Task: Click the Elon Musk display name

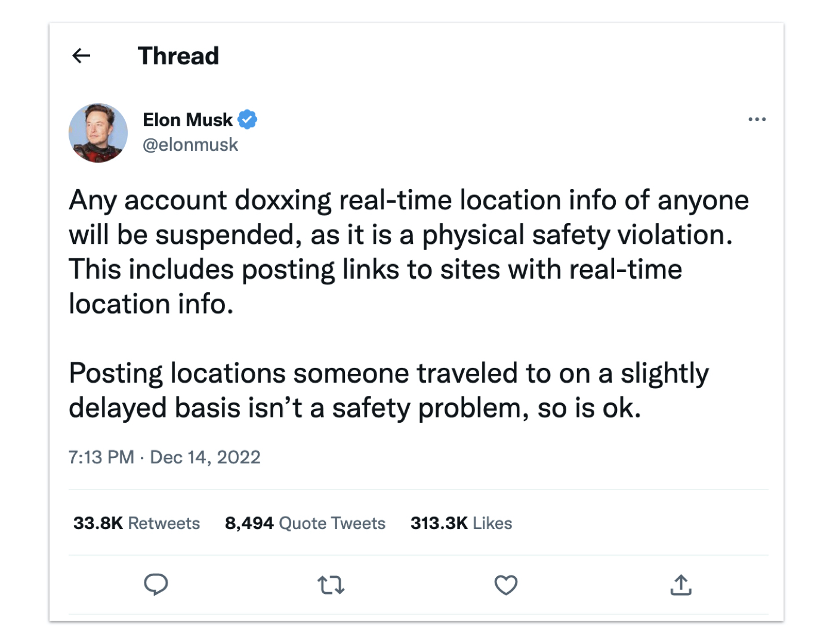Action: [188, 119]
